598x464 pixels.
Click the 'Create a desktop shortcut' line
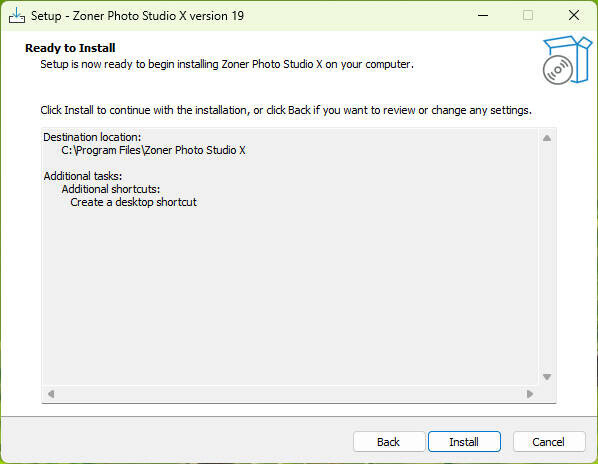click(x=133, y=202)
